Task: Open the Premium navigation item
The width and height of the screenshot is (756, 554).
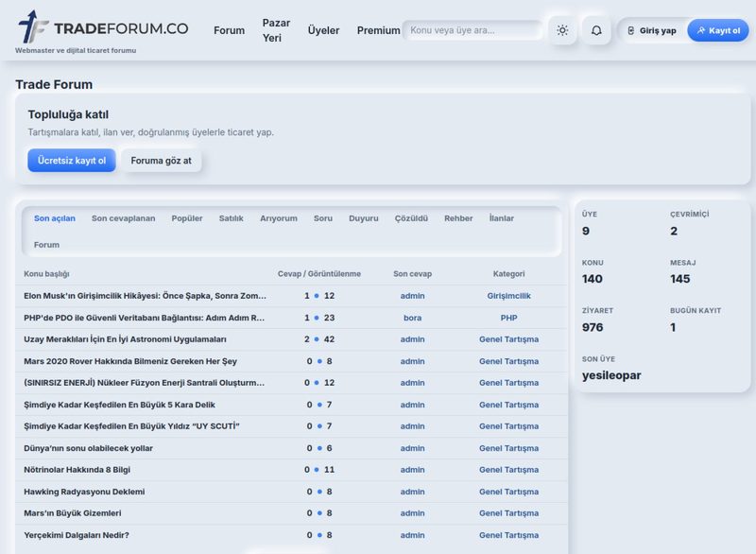Action: click(x=379, y=30)
